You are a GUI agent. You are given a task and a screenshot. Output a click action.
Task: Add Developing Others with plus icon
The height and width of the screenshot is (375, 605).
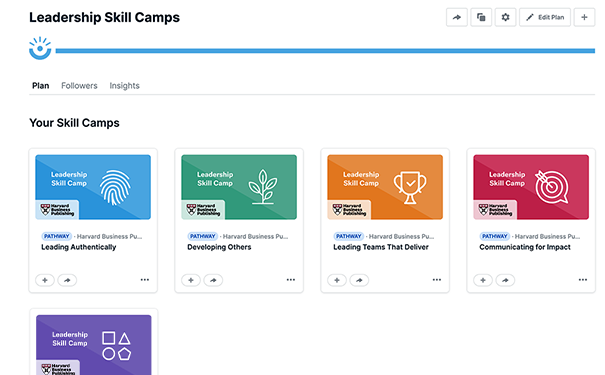tap(191, 280)
